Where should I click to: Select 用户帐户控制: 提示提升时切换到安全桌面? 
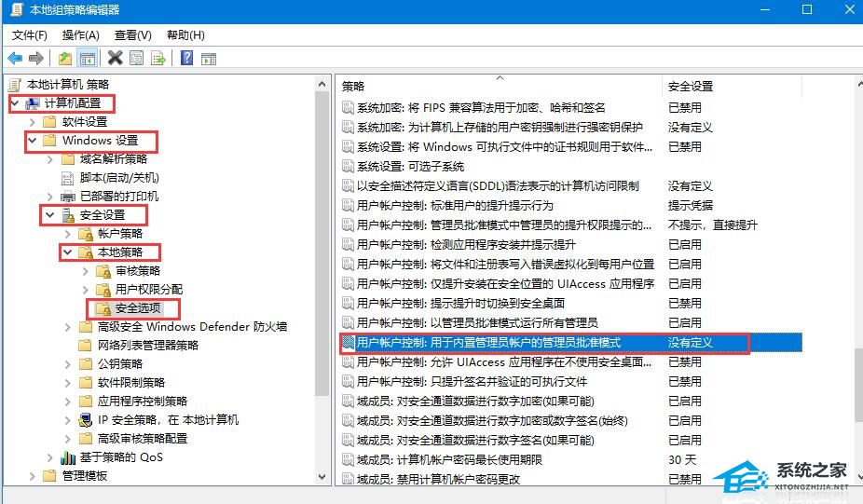click(x=460, y=303)
